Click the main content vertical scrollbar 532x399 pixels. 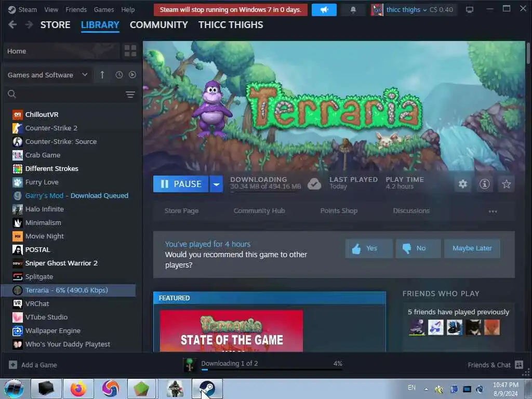pos(528,52)
